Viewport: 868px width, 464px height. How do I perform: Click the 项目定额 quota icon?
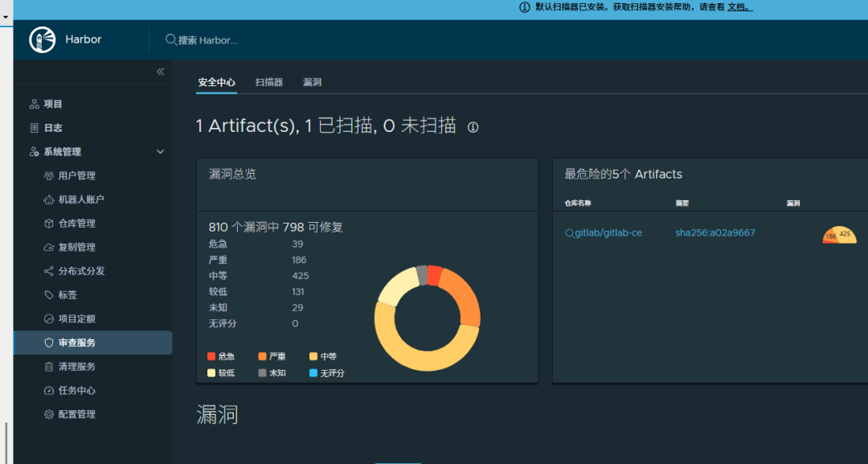[x=49, y=318]
